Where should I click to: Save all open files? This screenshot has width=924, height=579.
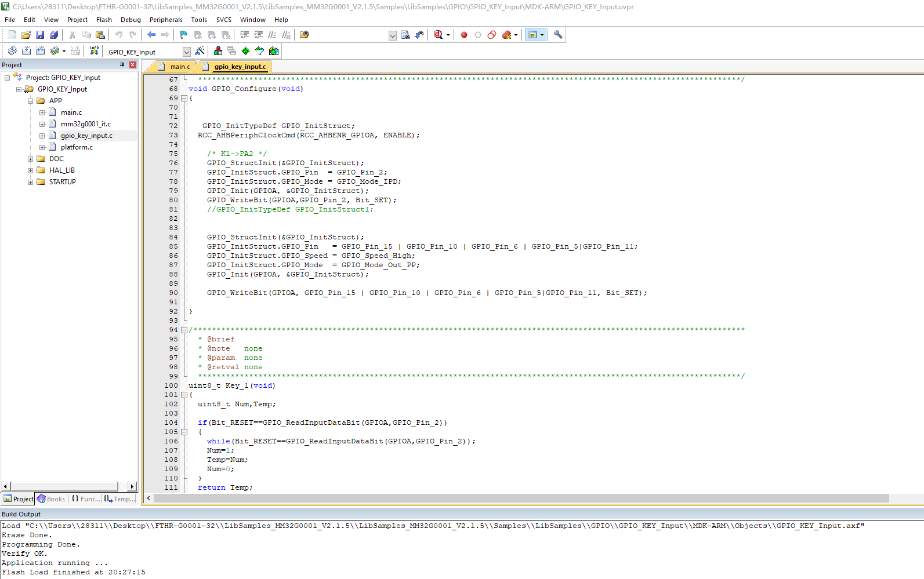click(54, 35)
